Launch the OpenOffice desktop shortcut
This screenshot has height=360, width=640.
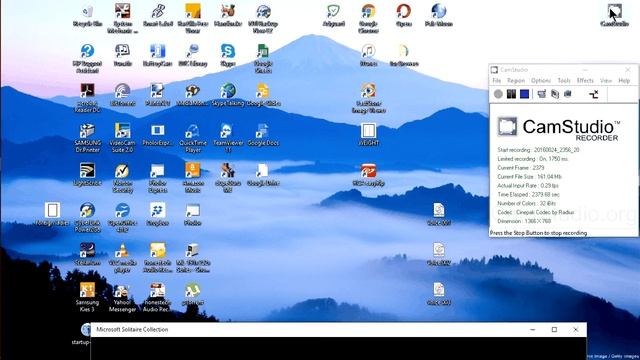click(x=122, y=218)
